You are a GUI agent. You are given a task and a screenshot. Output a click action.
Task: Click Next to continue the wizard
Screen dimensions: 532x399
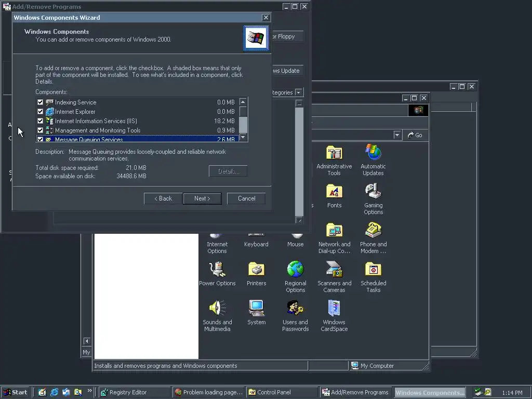point(202,198)
